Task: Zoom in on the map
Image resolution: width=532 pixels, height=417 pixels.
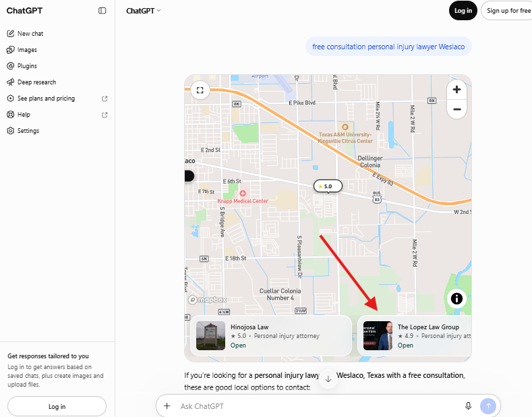Action: [x=456, y=90]
